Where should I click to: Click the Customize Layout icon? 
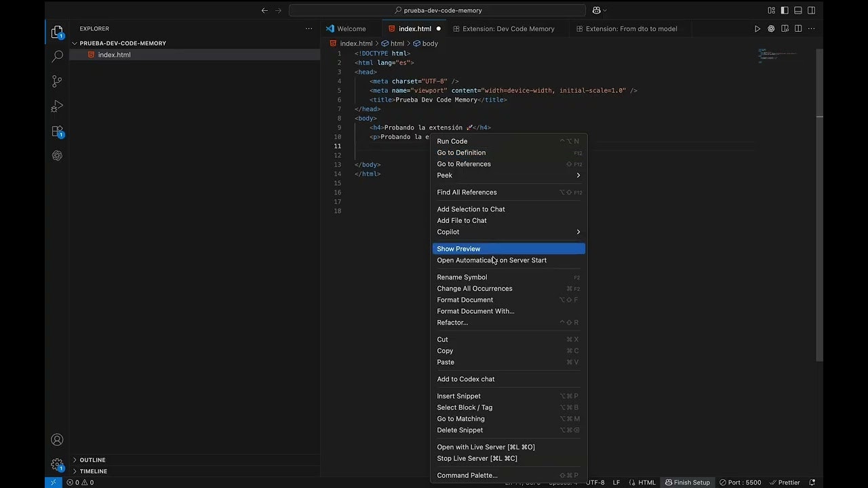771,10
